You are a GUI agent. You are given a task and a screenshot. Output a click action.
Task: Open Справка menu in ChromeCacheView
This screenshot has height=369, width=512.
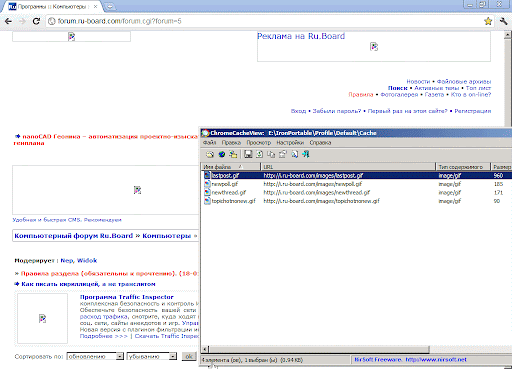point(320,143)
